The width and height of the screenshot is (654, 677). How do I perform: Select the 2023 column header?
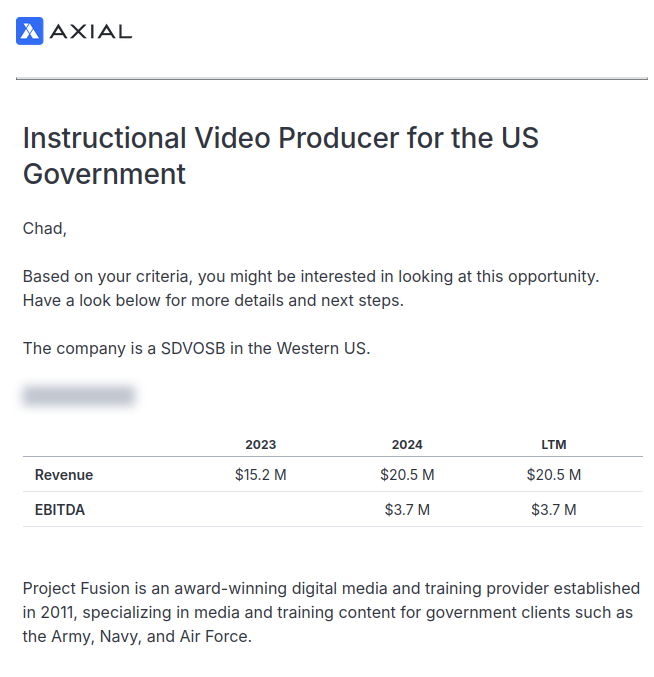point(261,444)
